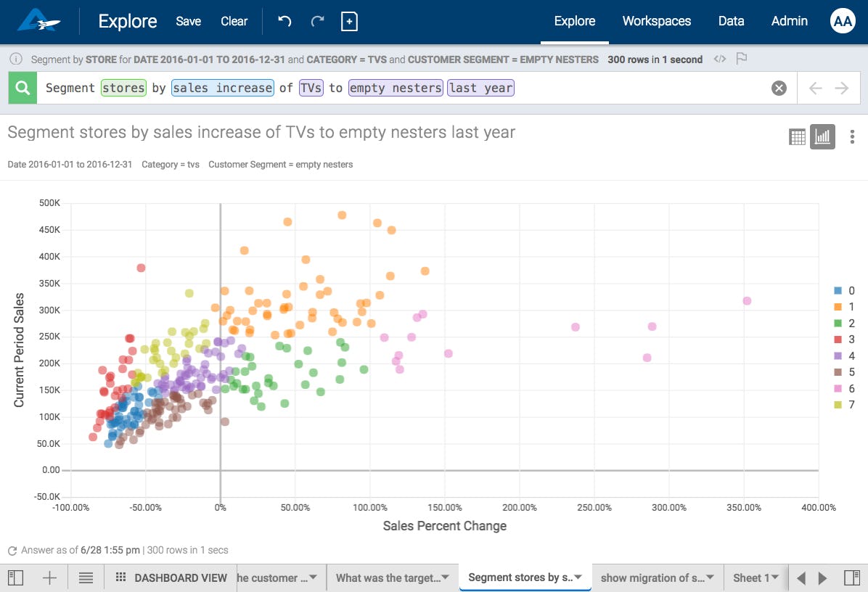Viewport: 868px width, 592px height.
Task: Switch to chart view
Action: click(x=822, y=136)
